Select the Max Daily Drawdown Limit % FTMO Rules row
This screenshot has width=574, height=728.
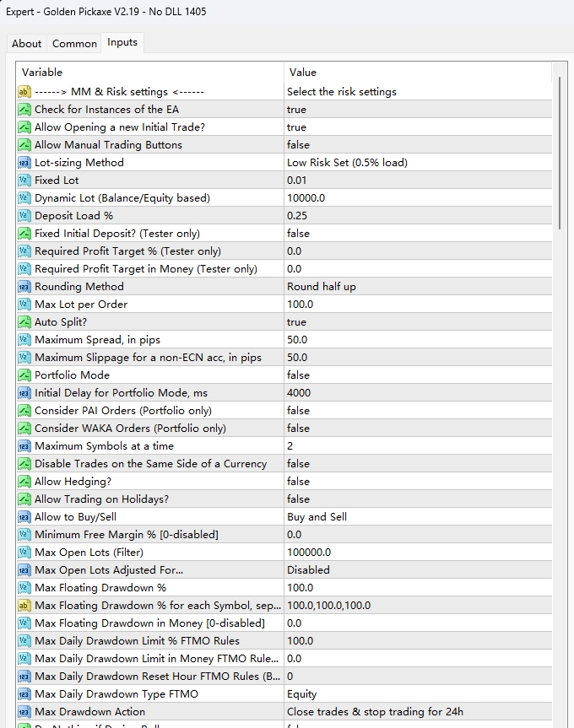284,641
